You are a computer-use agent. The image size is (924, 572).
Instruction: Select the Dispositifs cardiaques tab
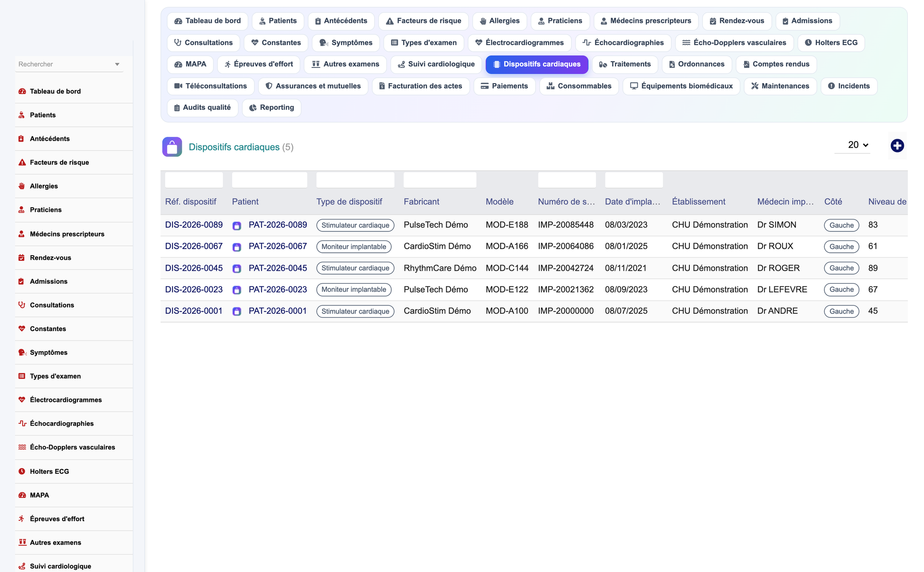[537, 64]
